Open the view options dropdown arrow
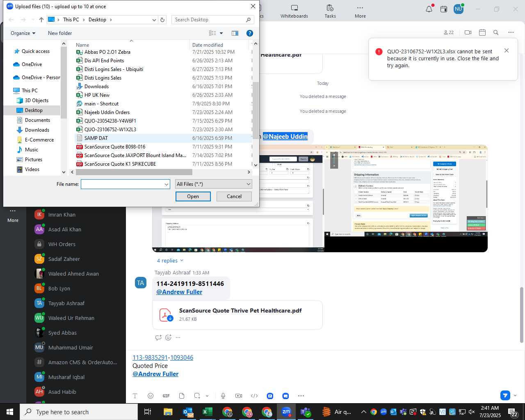 pos(221,33)
